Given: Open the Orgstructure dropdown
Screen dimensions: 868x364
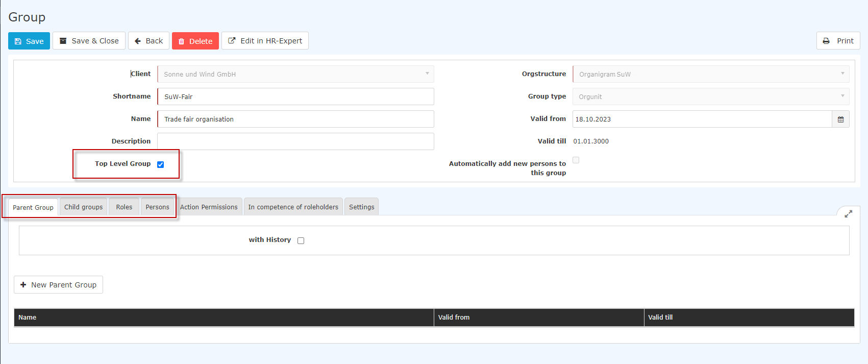Looking at the screenshot, I should 711,74.
